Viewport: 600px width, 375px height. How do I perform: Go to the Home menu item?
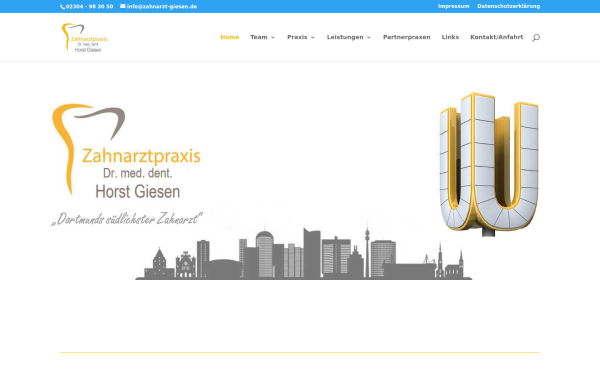point(230,37)
